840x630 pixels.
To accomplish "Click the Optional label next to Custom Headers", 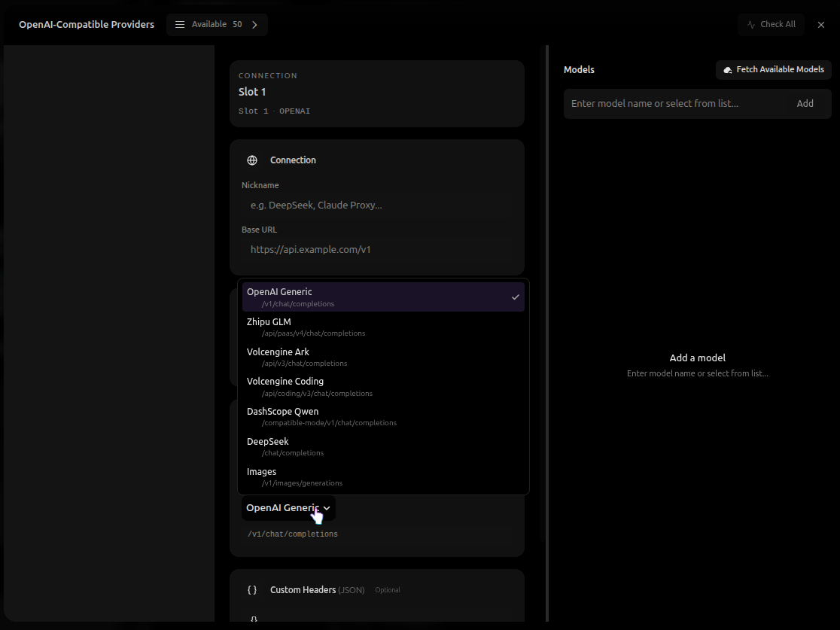I will point(388,590).
